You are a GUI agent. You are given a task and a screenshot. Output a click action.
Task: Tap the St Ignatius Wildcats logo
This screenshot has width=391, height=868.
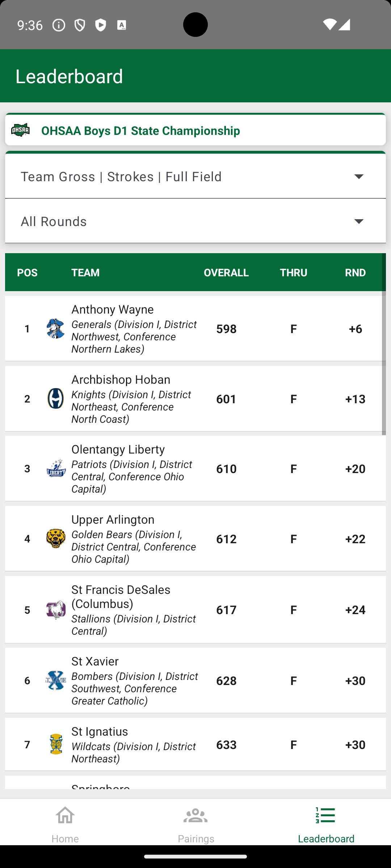(56, 744)
